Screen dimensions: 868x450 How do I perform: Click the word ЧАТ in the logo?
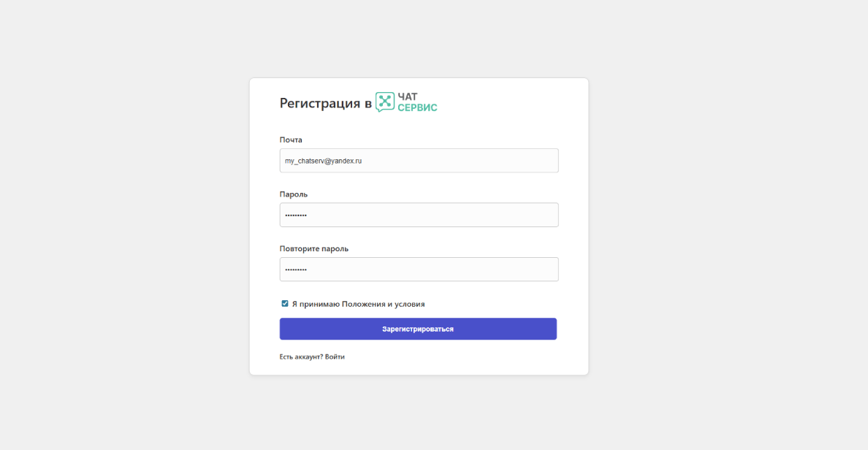pos(408,96)
